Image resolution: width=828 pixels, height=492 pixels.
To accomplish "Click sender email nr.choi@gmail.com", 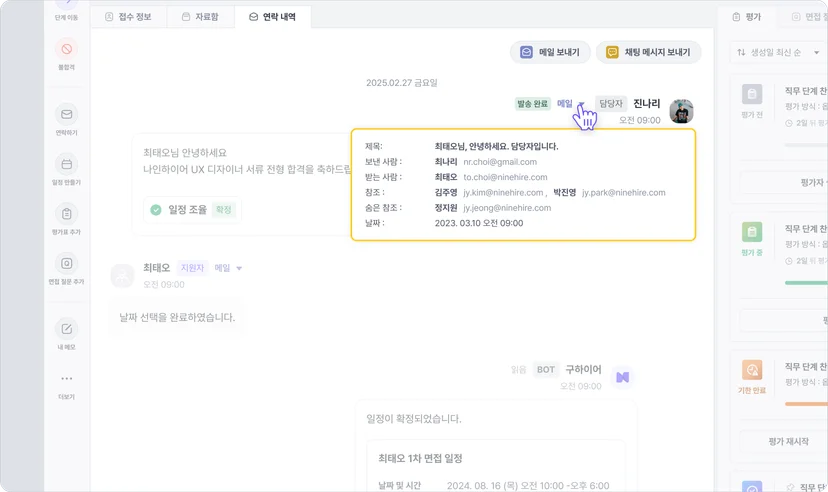I will tap(500, 162).
